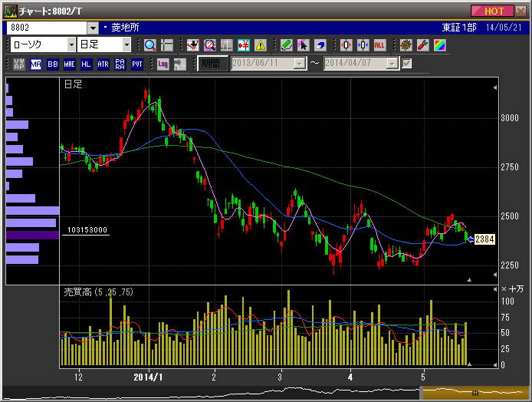
Task: Enable the checkbox beside the end date
Action: click(x=407, y=64)
